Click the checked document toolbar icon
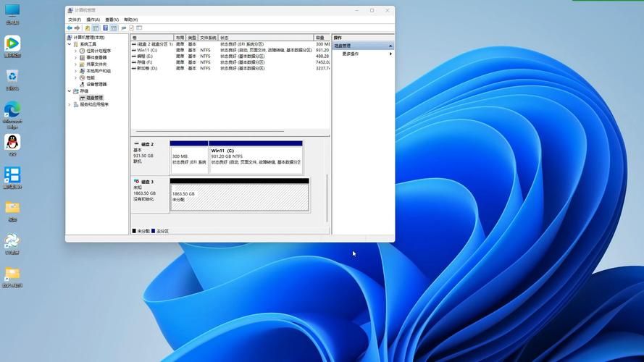644x362 pixels. point(131,28)
